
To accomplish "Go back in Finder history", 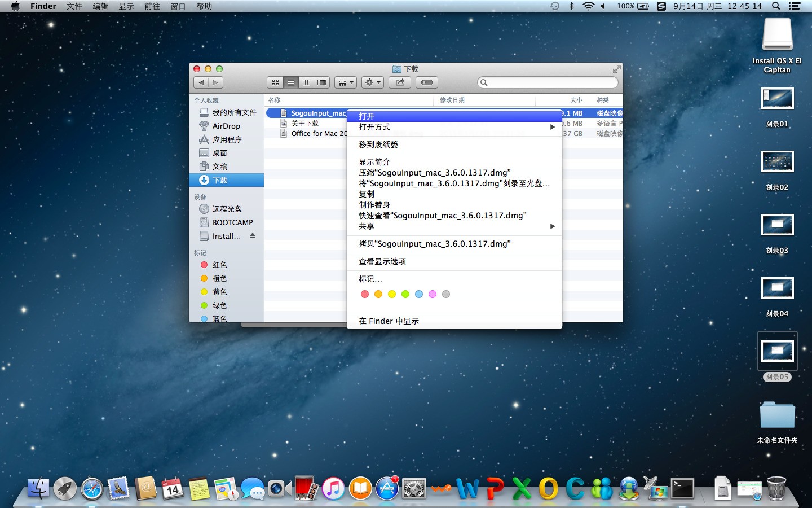I will click(x=201, y=82).
